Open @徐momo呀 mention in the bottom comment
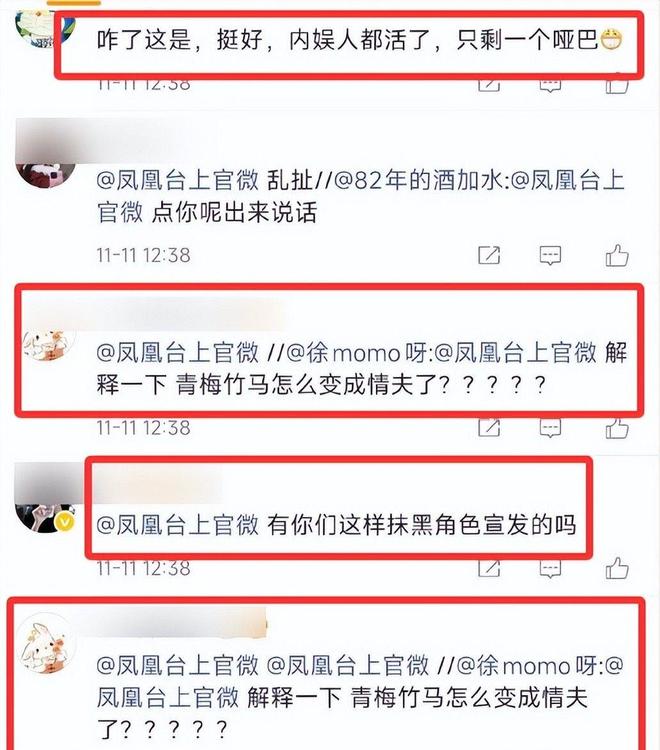 click(526, 666)
